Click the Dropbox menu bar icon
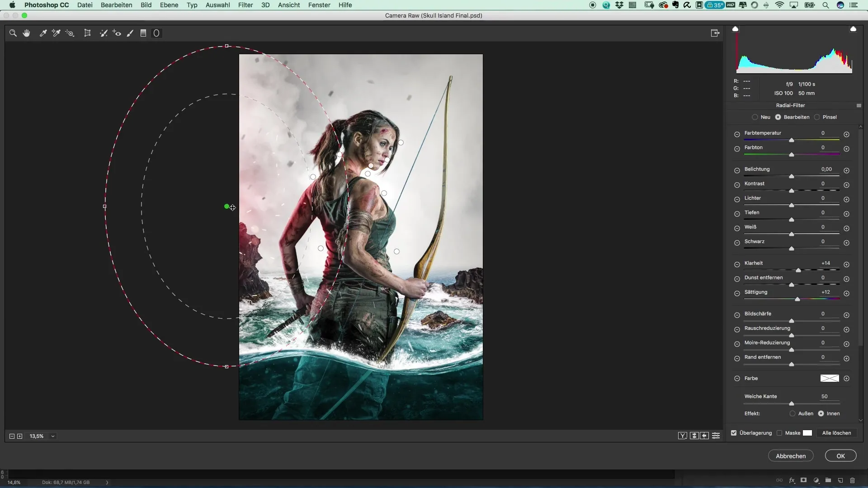This screenshot has width=868, height=488. pyautogui.click(x=619, y=5)
